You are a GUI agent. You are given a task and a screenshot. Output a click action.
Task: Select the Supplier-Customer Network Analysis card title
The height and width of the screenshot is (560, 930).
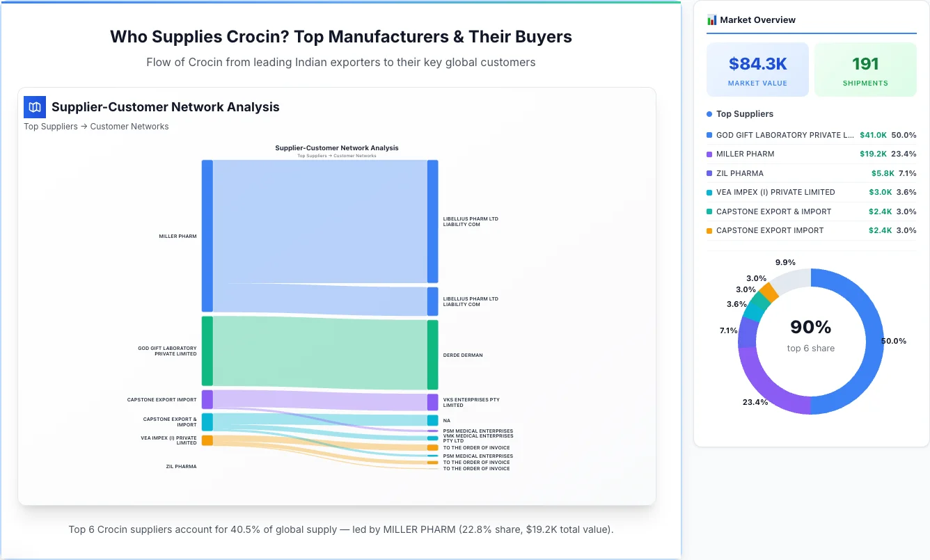point(165,107)
